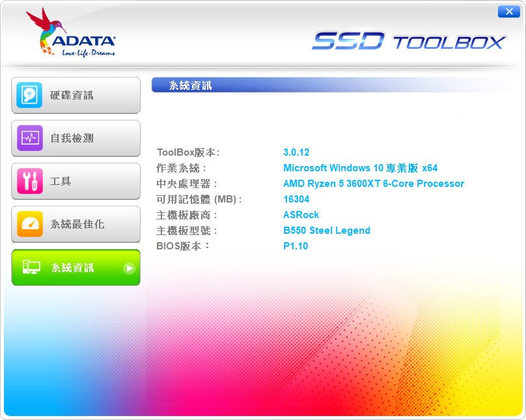Click the arrow on the green 系統資訊 button
526x420 pixels.
pyautogui.click(x=129, y=268)
